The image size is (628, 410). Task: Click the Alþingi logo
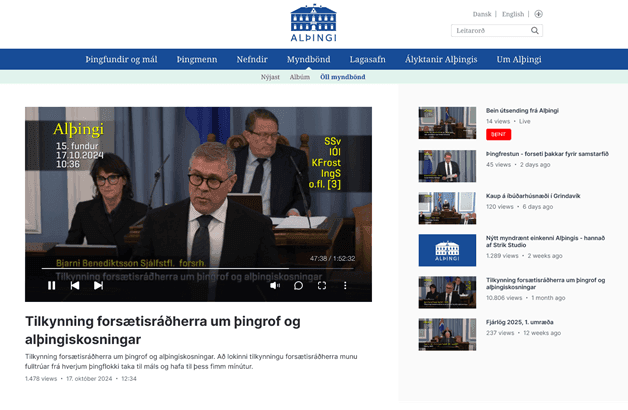coord(313,22)
